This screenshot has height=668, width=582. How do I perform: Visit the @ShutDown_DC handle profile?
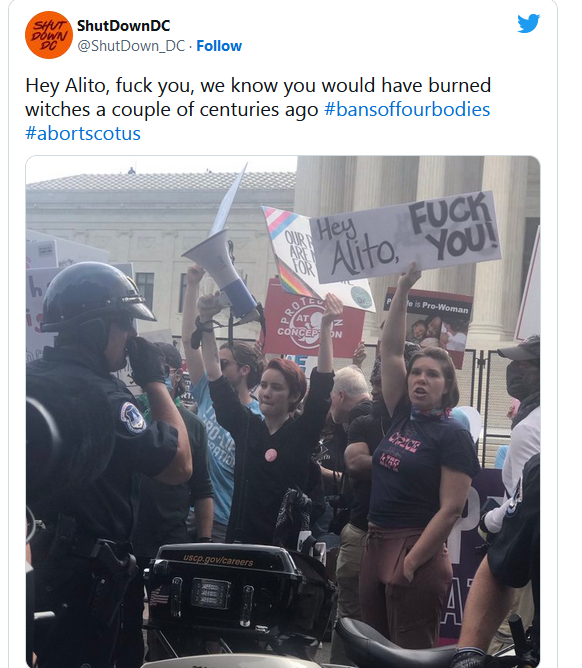[x=131, y=46]
